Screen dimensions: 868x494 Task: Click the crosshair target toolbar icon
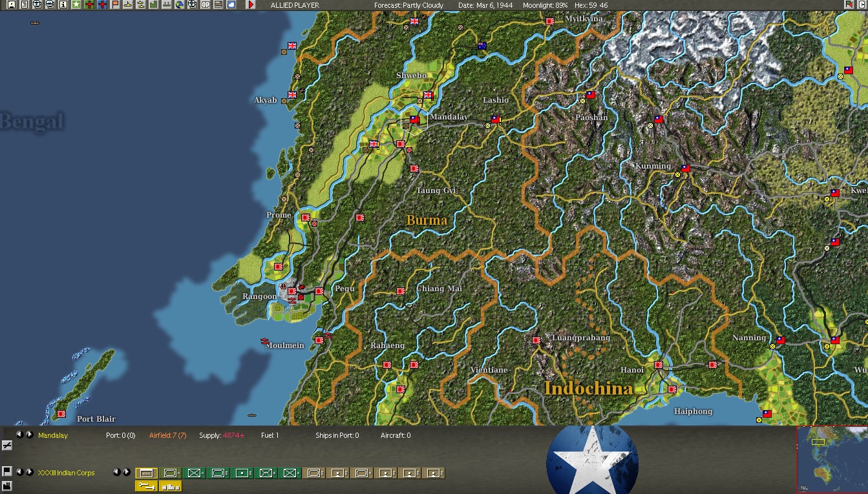point(192,5)
